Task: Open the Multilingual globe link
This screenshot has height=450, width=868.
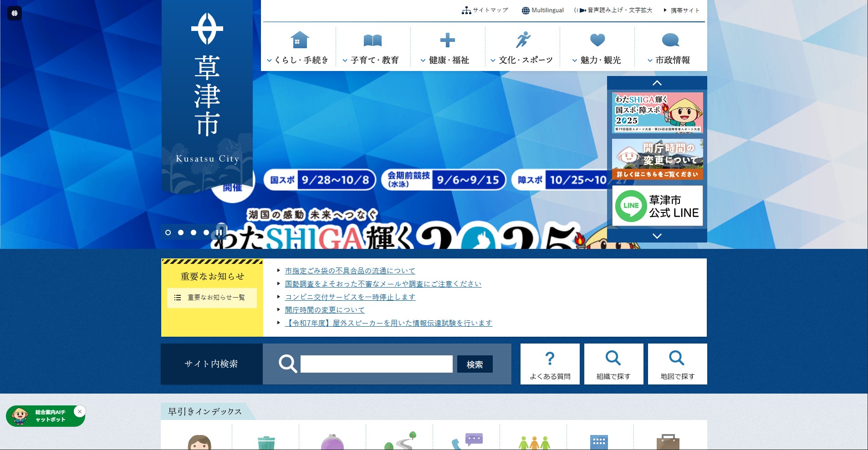Action: pos(542,10)
